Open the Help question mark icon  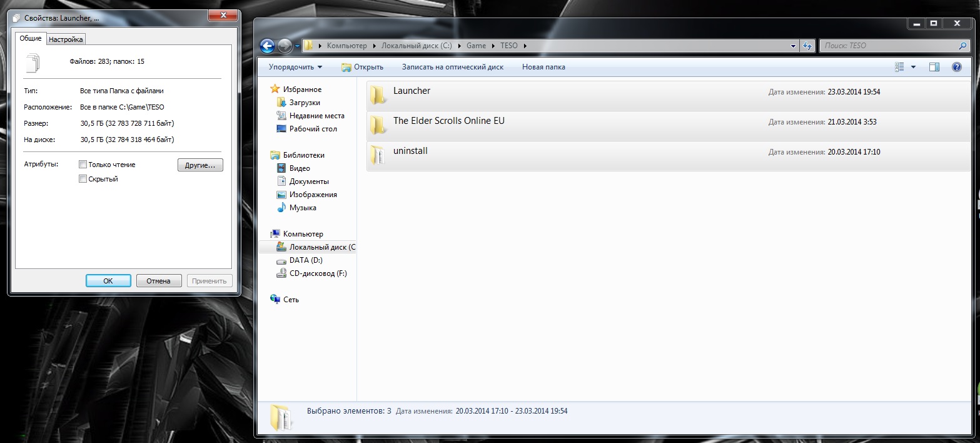pyautogui.click(x=956, y=67)
